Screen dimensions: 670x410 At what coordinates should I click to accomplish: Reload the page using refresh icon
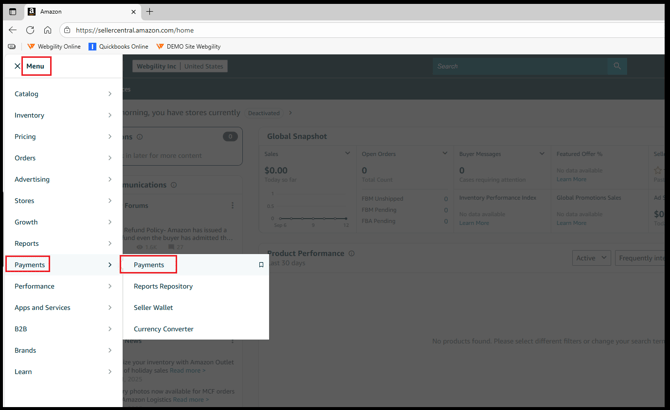point(30,30)
